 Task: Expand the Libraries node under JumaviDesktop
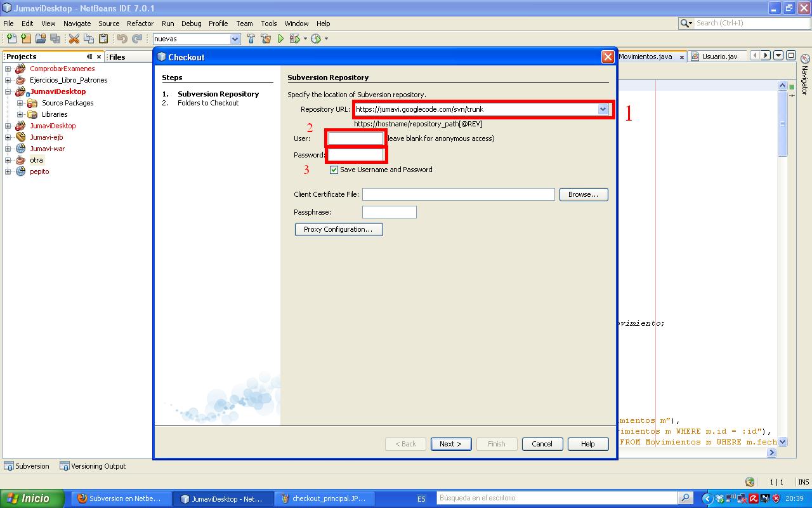click(20, 114)
